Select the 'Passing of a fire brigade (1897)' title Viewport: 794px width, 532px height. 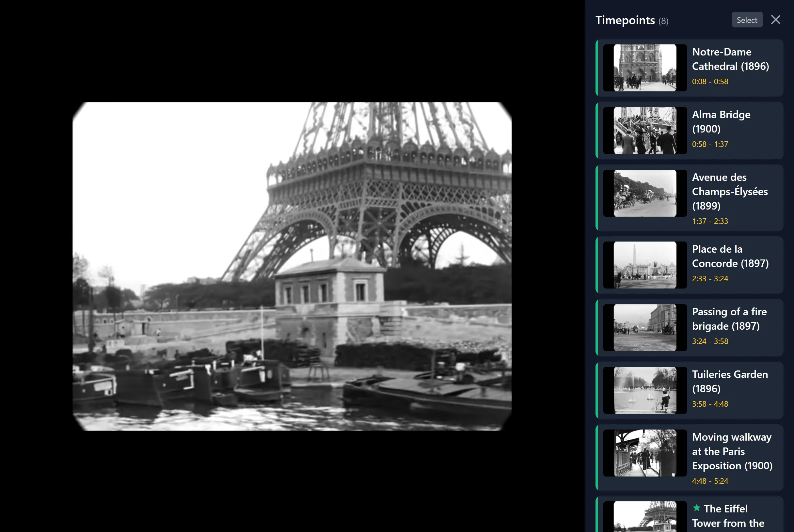click(730, 319)
